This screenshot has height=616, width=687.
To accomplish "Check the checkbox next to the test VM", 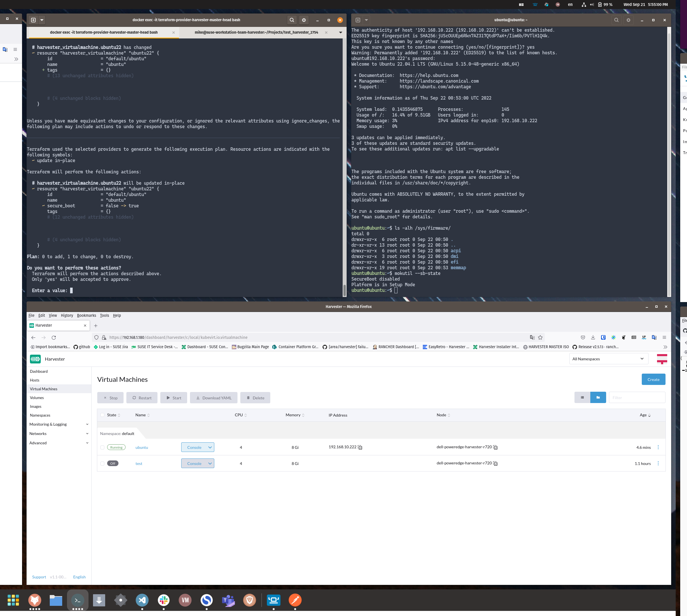I will pyautogui.click(x=103, y=463).
